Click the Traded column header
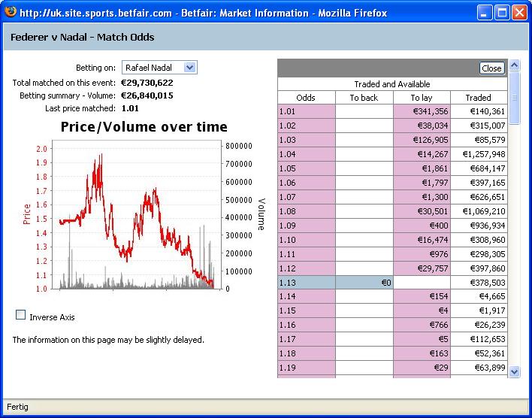Screen dimensions: 532x418 point(479,98)
